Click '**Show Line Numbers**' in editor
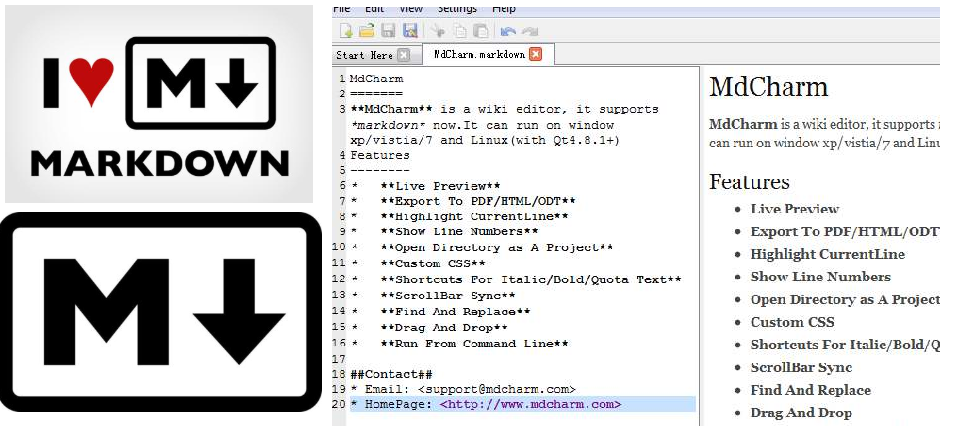959x426 pixels. (x=459, y=232)
